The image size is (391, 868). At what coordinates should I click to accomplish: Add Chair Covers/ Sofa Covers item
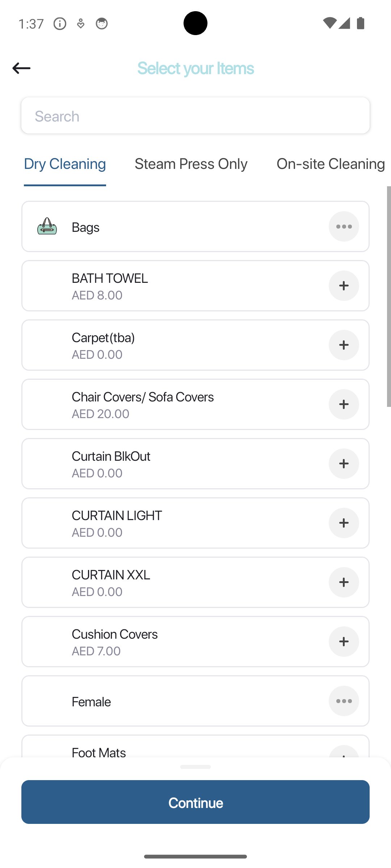point(344,404)
